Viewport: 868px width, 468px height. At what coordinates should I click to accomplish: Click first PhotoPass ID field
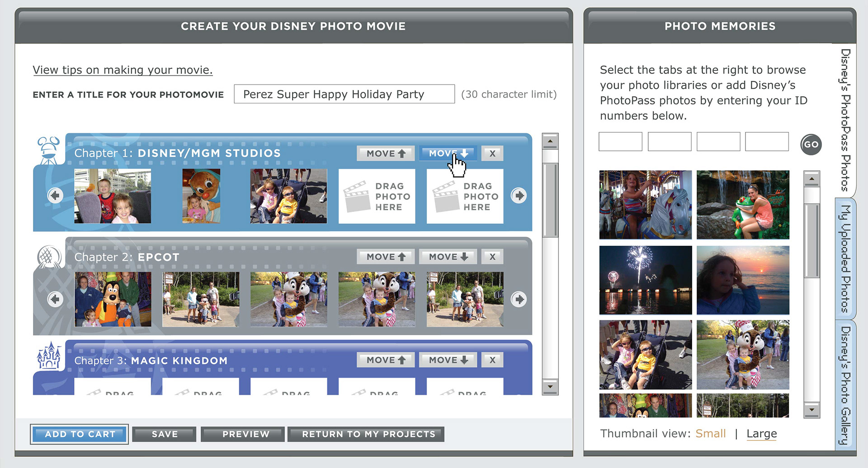620,141
